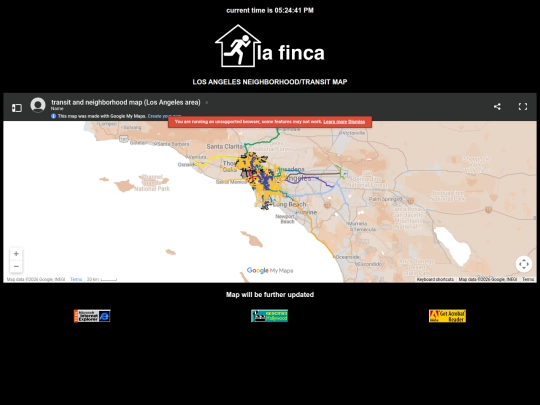Screen dimensions: 540x405
Task: Click the Joshua Tree National Park label
Action: (448, 196)
